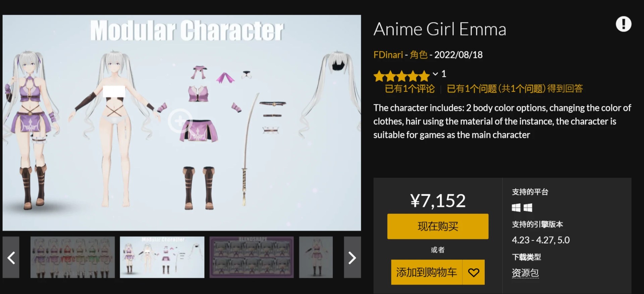This screenshot has height=294, width=644.
Task: Click the second Windows platform icon
Action: tap(528, 208)
